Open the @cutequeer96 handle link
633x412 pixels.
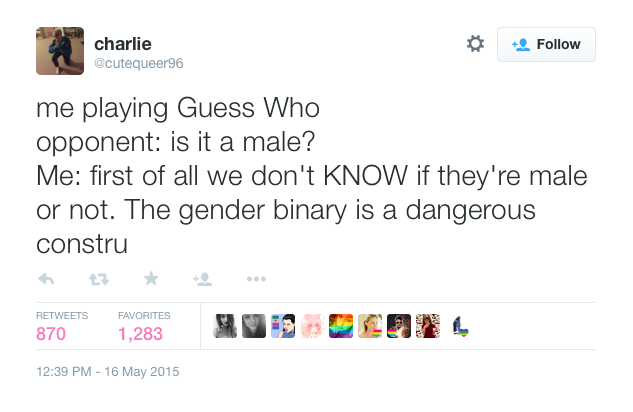(x=138, y=63)
